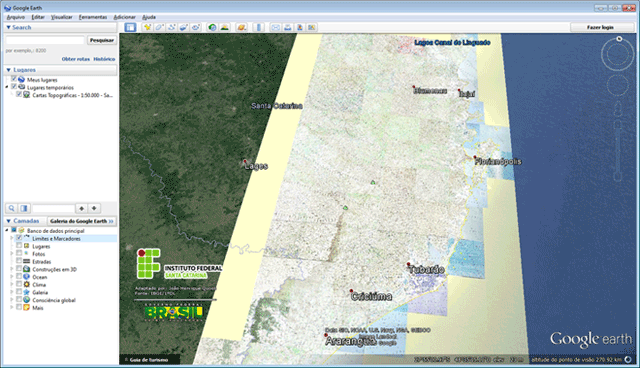Viewport: 640px width, 368px height.
Task: Click the Save Image toolbar icon
Action: 300,27
